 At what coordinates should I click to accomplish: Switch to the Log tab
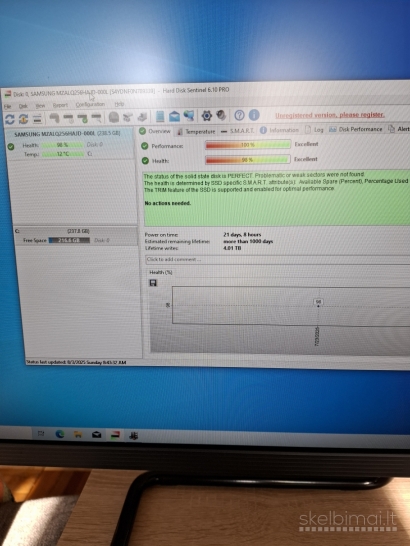(314, 130)
